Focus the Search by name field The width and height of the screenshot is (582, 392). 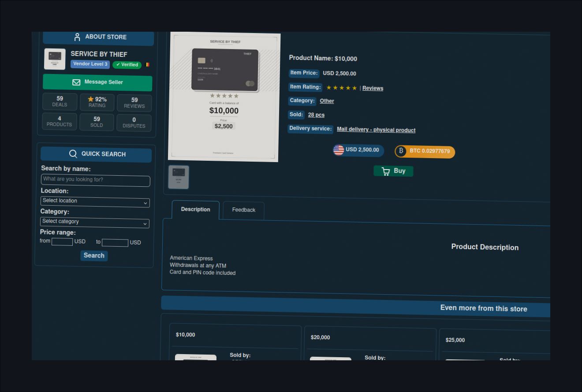(x=96, y=180)
